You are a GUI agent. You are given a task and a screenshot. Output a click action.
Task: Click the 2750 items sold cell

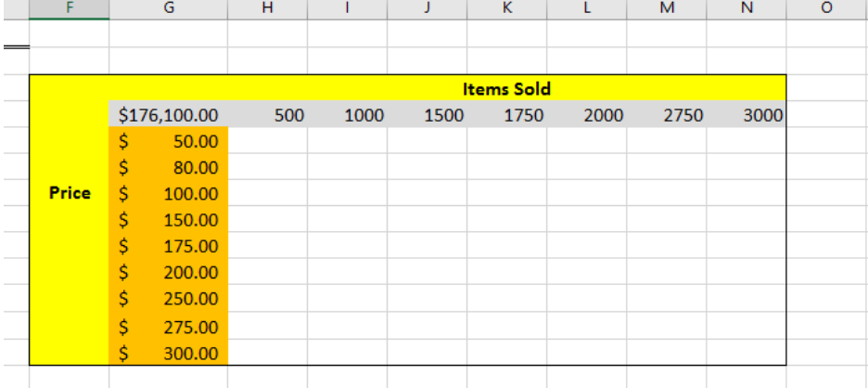667,115
